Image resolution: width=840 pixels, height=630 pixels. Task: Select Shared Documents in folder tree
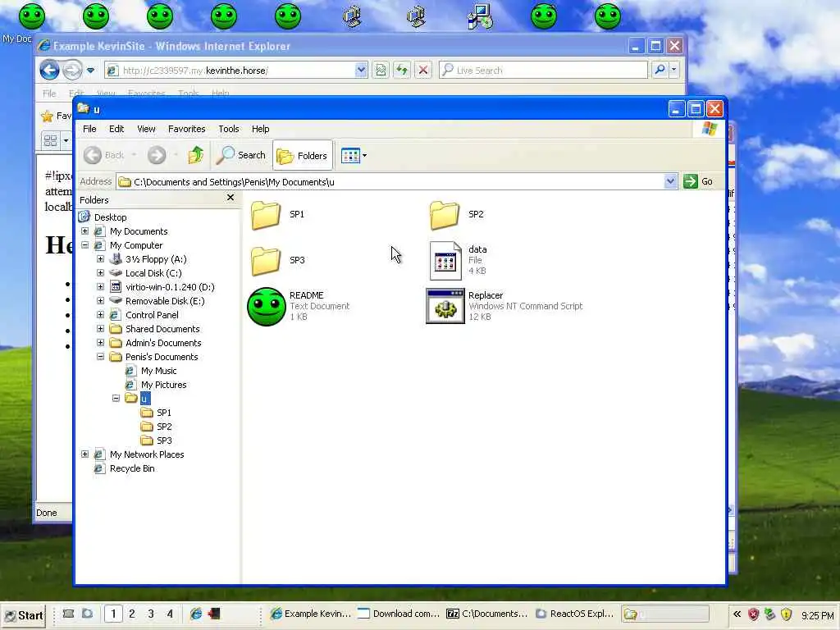[x=162, y=329]
